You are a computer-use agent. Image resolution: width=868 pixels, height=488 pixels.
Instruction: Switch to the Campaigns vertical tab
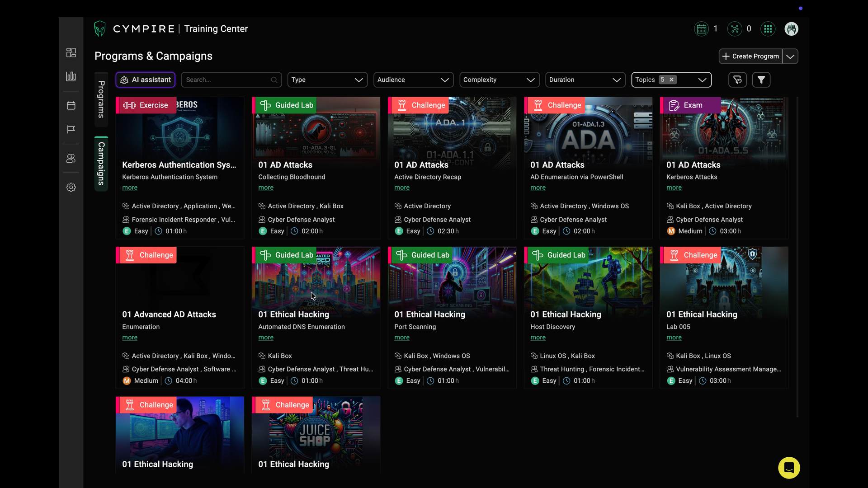point(101,164)
